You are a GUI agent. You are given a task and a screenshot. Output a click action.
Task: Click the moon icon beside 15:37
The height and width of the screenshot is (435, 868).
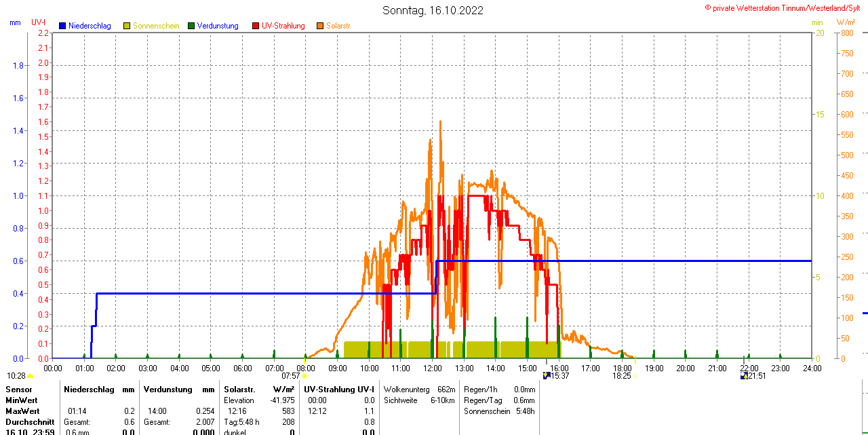[x=547, y=375]
